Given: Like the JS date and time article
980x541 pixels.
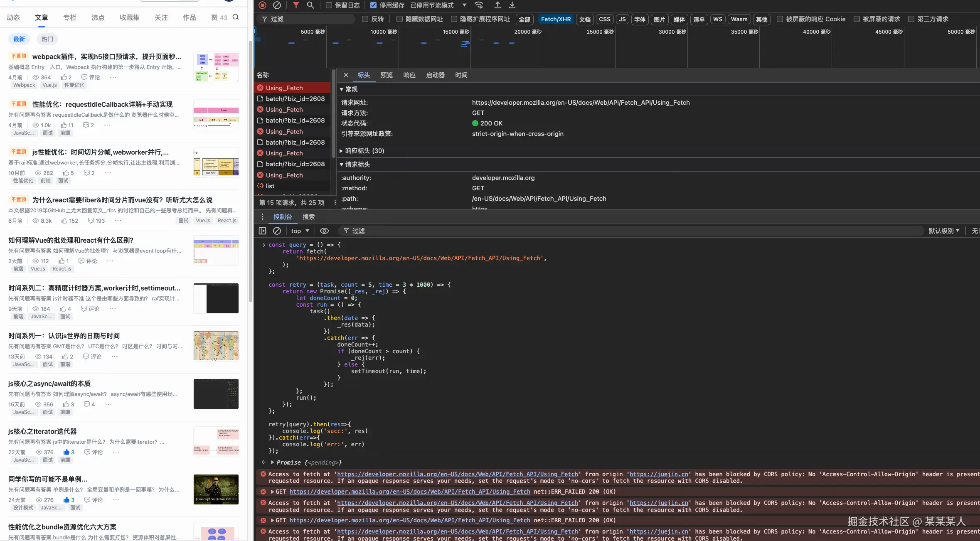Looking at the screenshot, I should pyautogui.click(x=68, y=357).
